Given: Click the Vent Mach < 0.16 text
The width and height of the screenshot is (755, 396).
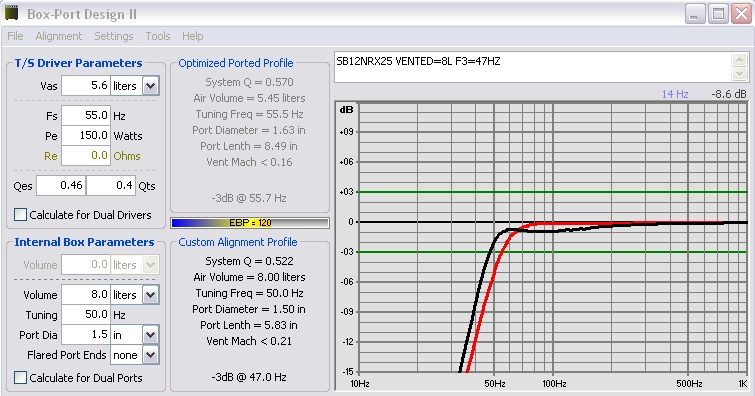Looking at the screenshot, I should pyautogui.click(x=249, y=162).
